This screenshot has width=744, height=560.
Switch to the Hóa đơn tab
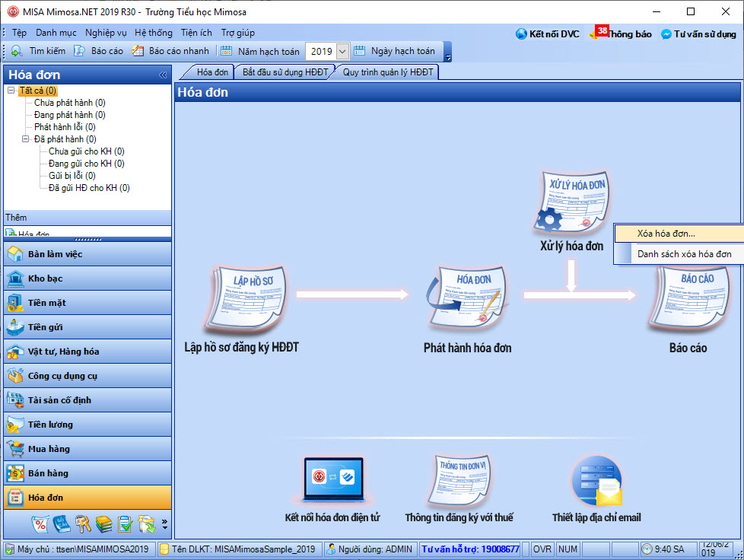tap(211, 72)
